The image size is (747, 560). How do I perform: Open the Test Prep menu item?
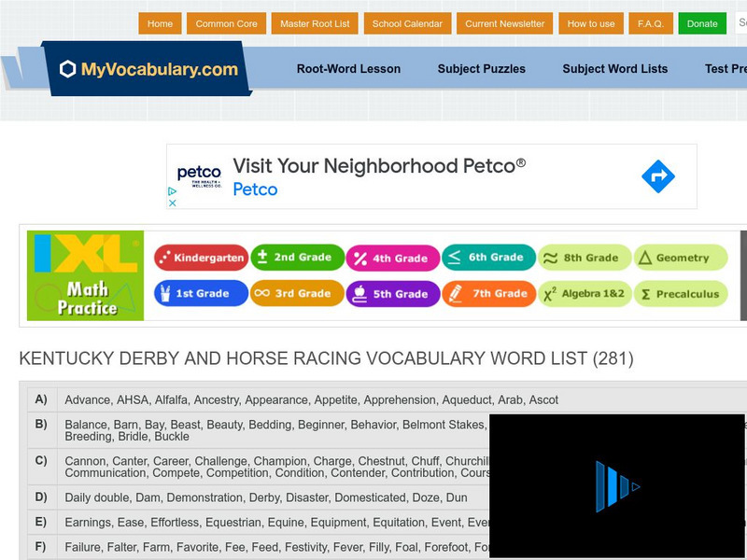coord(726,68)
